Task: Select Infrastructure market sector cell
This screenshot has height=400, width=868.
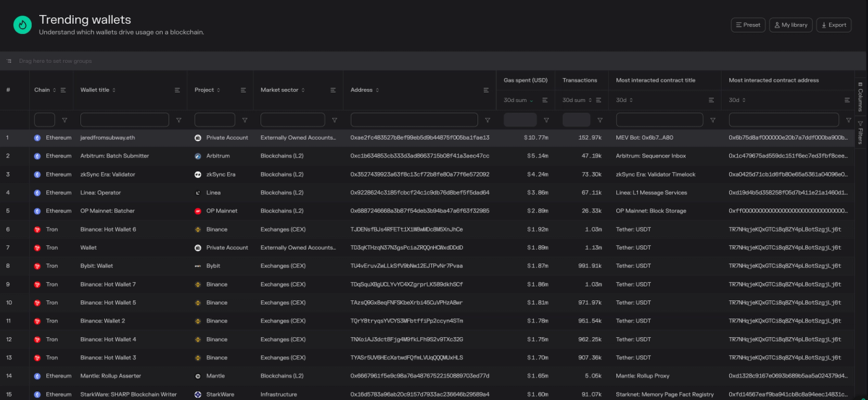Action: coord(279,394)
